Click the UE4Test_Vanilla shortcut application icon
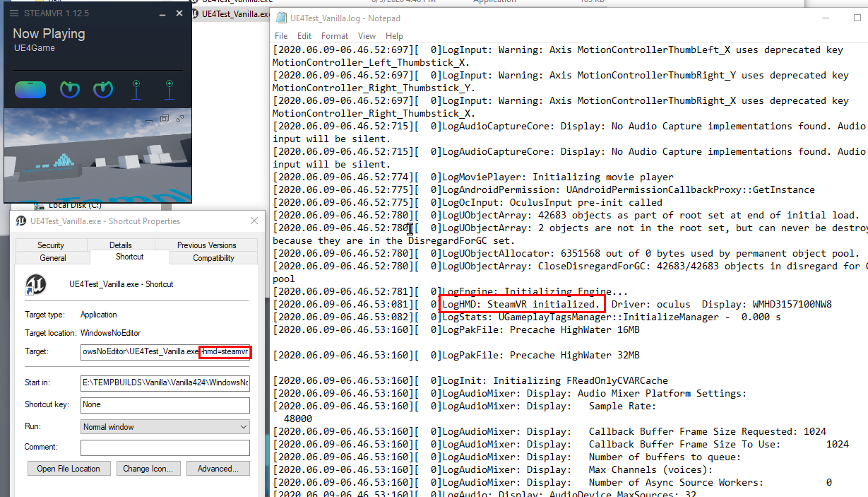868x497 pixels. click(x=35, y=284)
